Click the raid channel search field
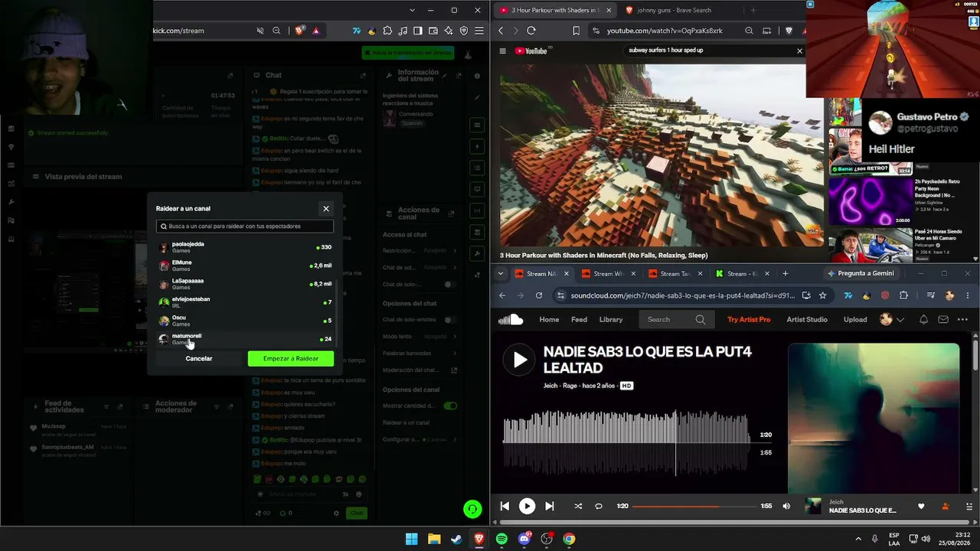 (245, 227)
